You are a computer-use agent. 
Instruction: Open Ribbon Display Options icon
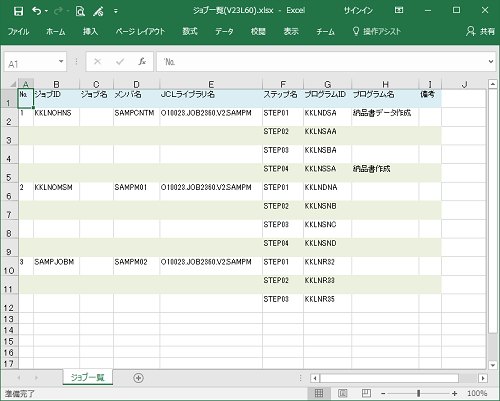coord(399,10)
